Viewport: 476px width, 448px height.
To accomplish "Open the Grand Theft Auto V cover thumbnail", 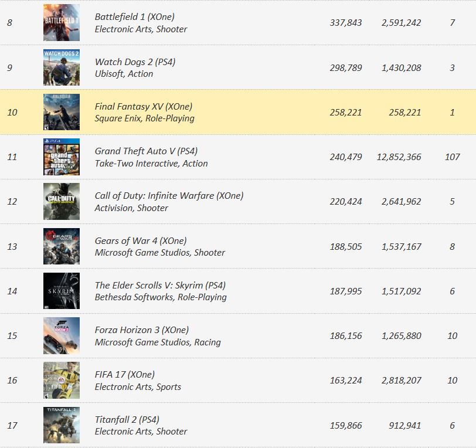I will pyautogui.click(x=62, y=157).
